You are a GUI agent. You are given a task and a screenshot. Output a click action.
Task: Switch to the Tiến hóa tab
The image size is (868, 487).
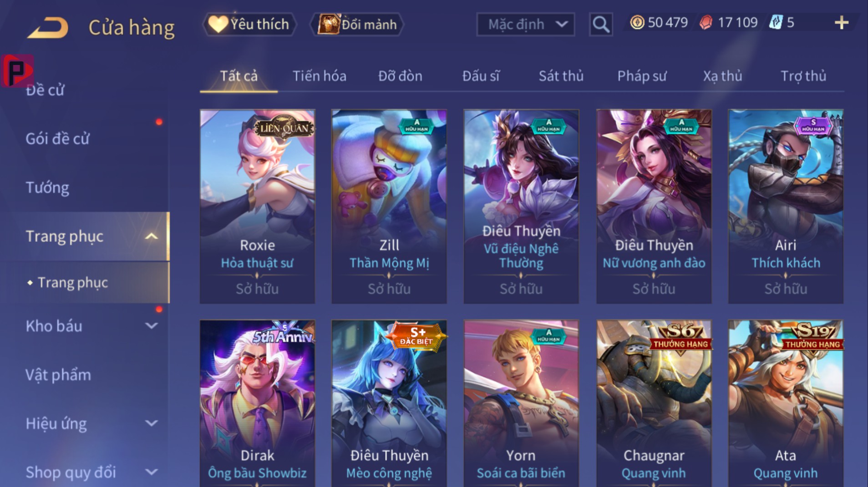pos(319,76)
